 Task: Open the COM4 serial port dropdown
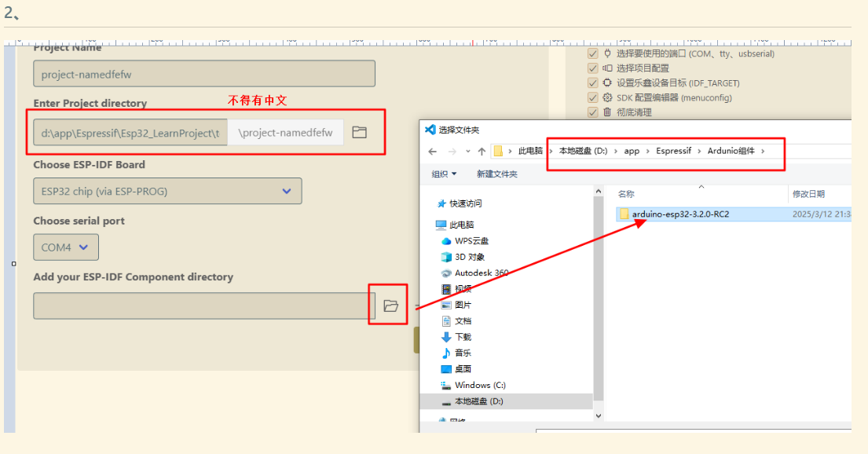coord(65,247)
